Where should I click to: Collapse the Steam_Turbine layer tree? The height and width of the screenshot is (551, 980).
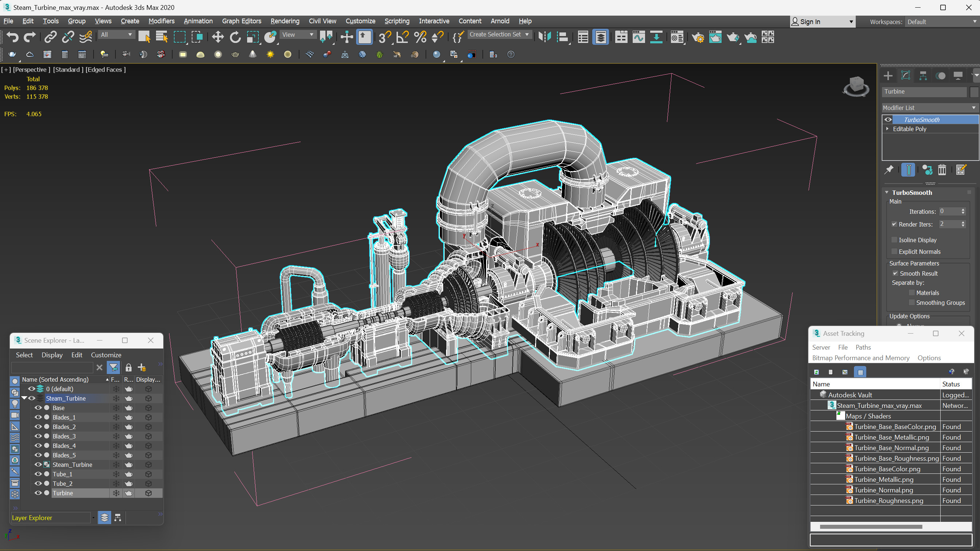[24, 398]
